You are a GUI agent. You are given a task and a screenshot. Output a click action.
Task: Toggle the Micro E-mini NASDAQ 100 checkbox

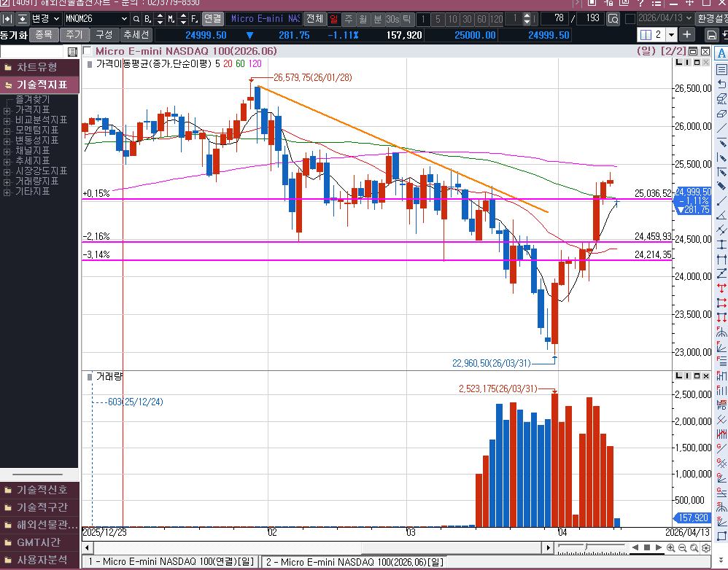[88, 51]
